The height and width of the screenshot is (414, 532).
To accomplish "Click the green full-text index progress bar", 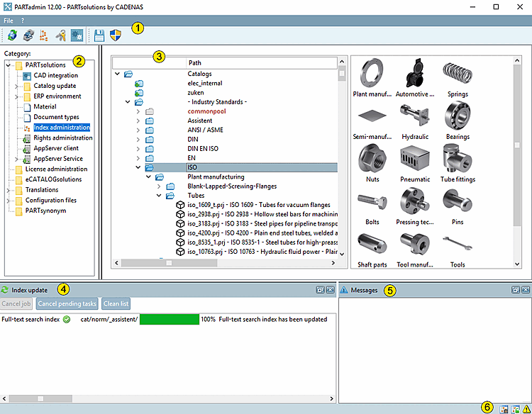I will tap(169, 320).
